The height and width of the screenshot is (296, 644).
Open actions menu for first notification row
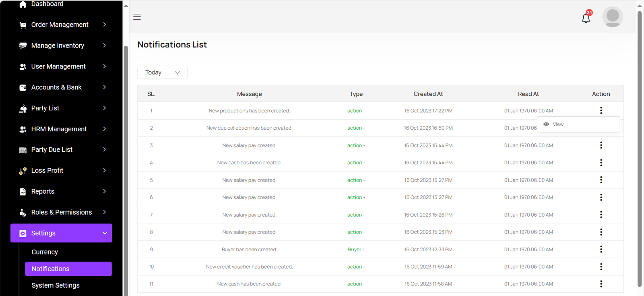click(x=601, y=110)
